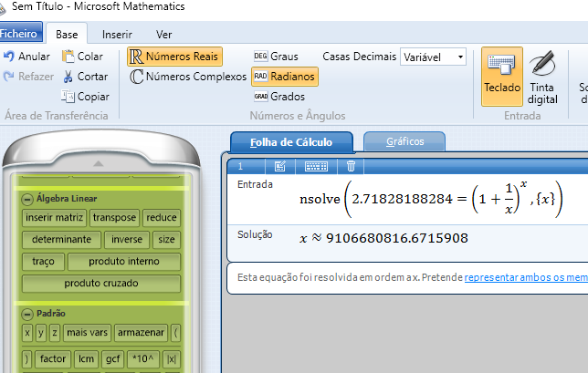Click the produto cruzado button
This screenshot has width=588, height=373.
tap(101, 284)
